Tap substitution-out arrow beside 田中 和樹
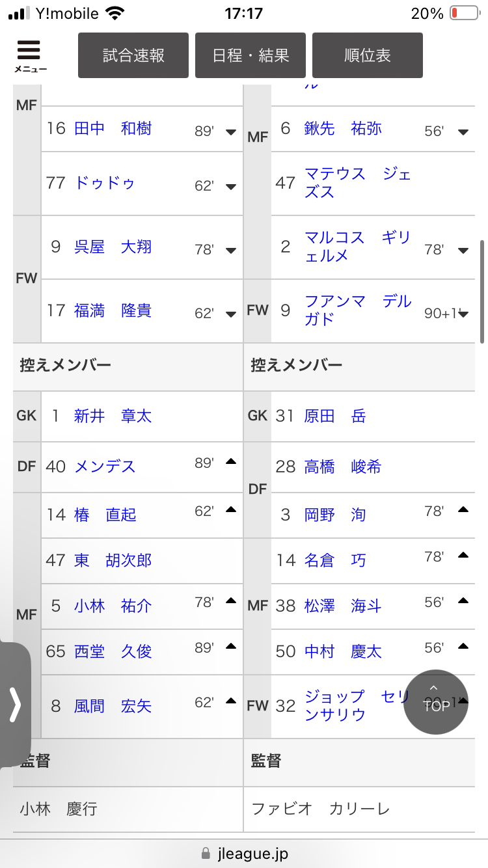The image size is (488, 868). (x=230, y=132)
